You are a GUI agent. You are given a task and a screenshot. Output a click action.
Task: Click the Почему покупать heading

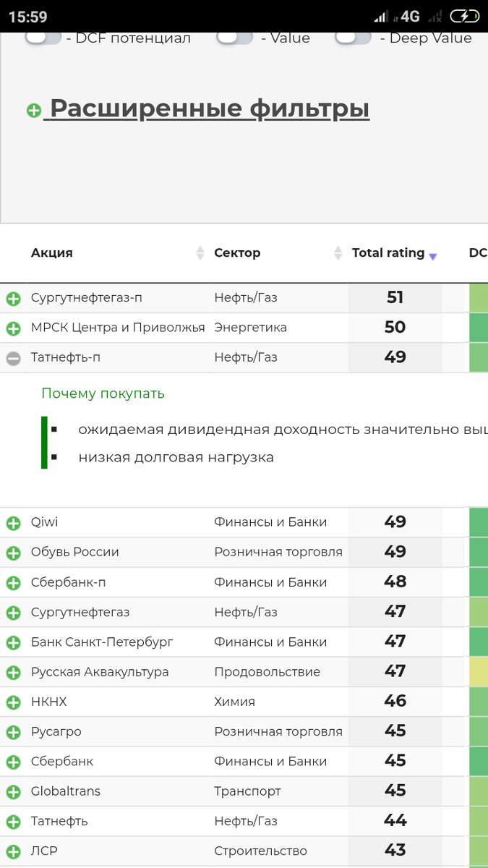click(103, 393)
